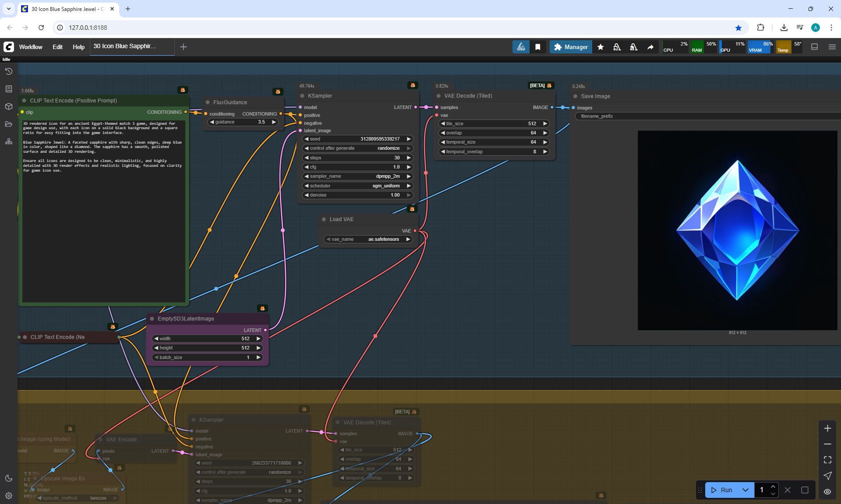The width and height of the screenshot is (841, 504).
Task: Open the Edit menu
Action: click(x=57, y=47)
